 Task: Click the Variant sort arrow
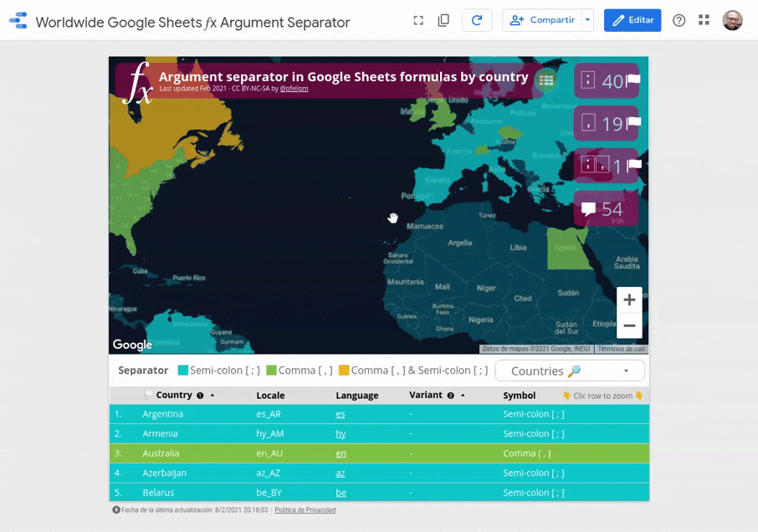[463, 395]
